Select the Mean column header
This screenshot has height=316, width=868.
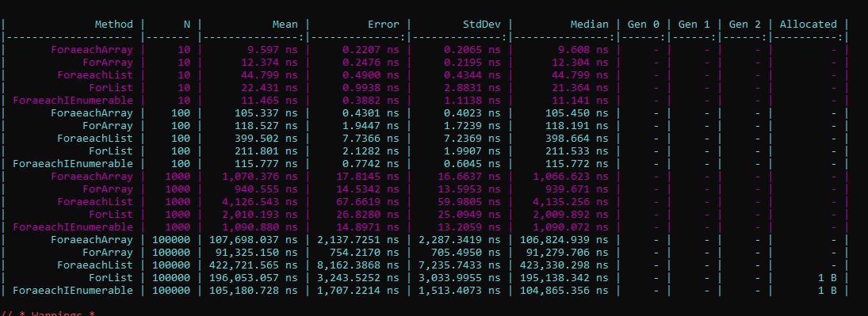[x=285, y=25]
